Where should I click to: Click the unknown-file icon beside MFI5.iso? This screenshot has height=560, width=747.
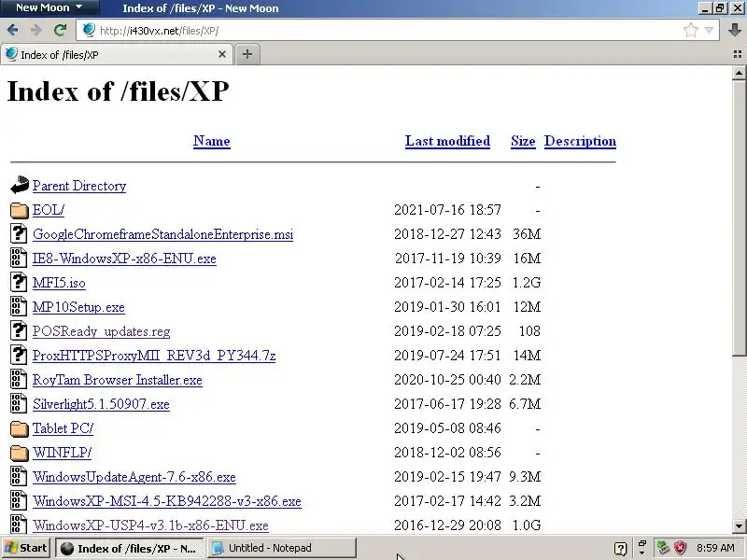point(19,283)
